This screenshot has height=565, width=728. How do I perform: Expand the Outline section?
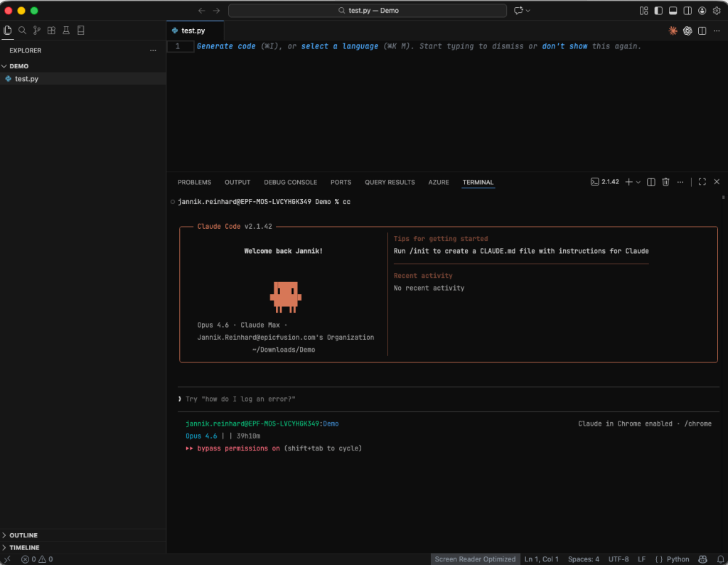coord(23,535)
